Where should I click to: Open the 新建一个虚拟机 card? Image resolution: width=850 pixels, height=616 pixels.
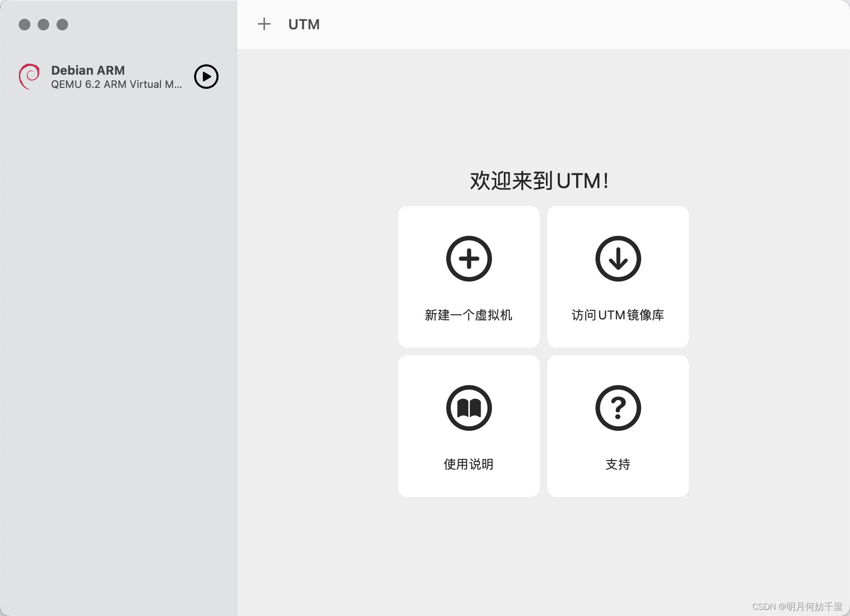[x=469, y=277]
